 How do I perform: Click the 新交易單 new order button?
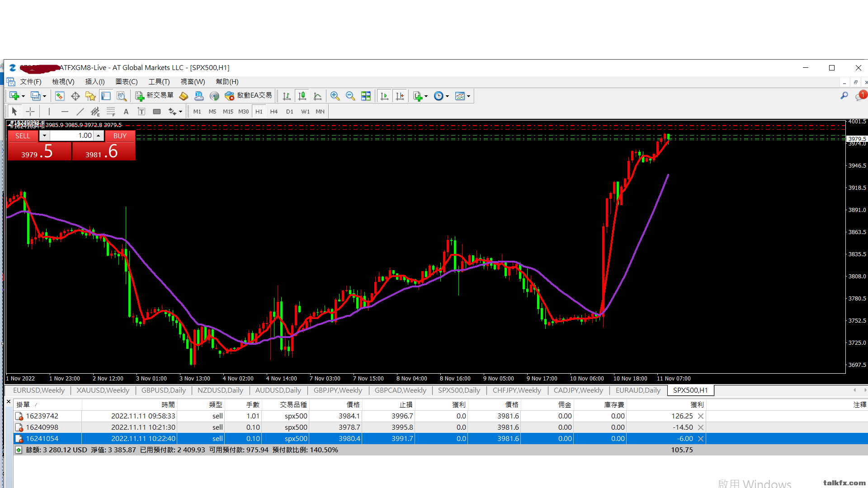[154, 96]
